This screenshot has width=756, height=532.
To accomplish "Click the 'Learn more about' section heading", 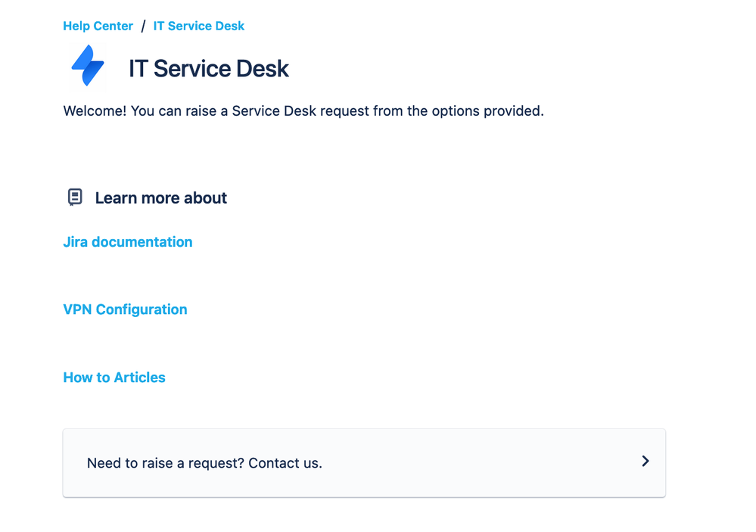I will click(160, 198).
